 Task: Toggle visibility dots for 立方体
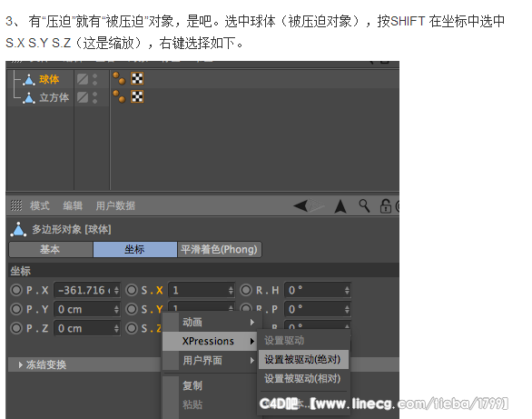coord(95,97)
